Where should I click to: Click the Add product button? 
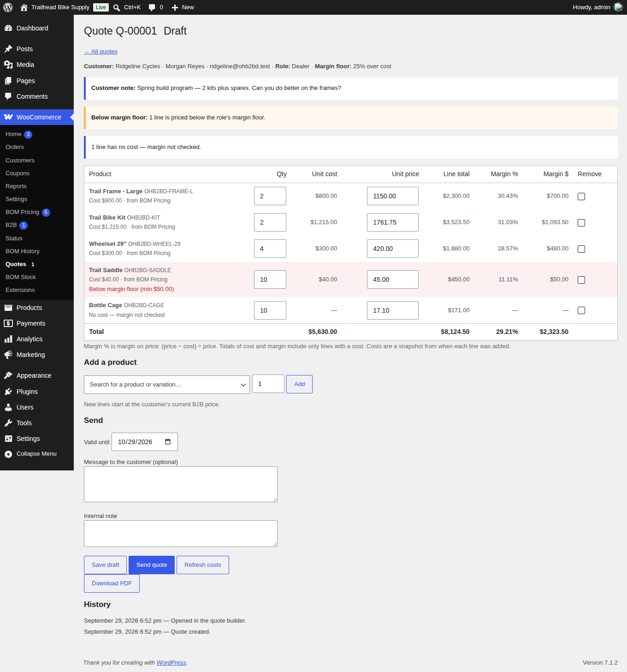point(300,384)
